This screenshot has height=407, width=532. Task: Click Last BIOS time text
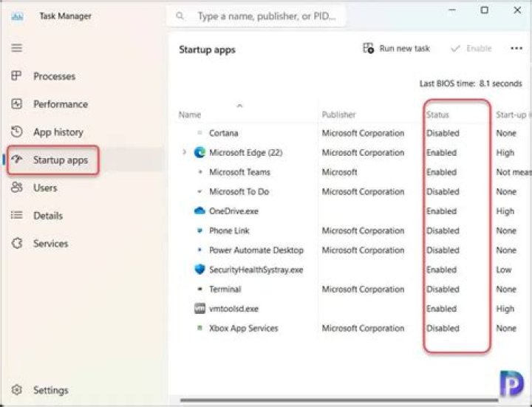(x=471, y=83)
